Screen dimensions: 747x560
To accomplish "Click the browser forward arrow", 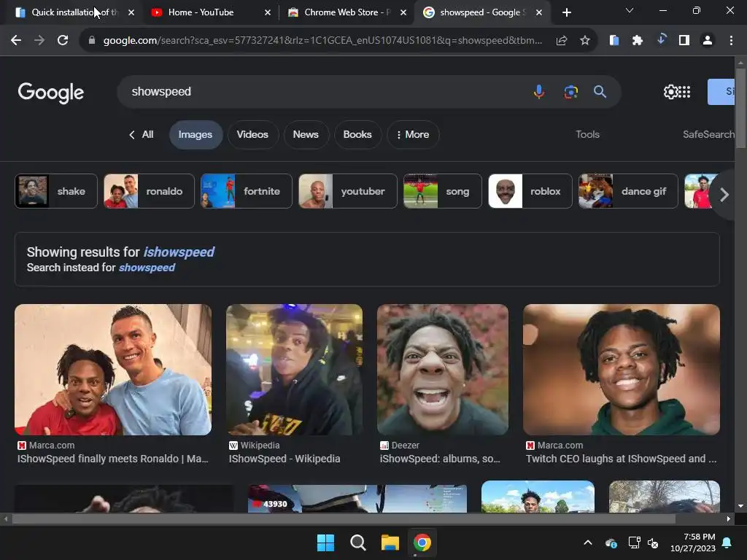I will [39, 41].
